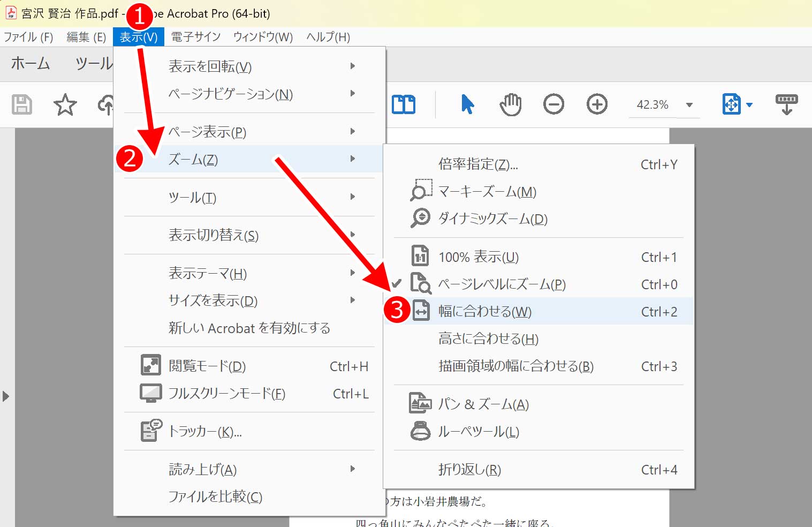Expand 表示切り替え(S) submenu
The image size is (812, 527).
[249, 235]
